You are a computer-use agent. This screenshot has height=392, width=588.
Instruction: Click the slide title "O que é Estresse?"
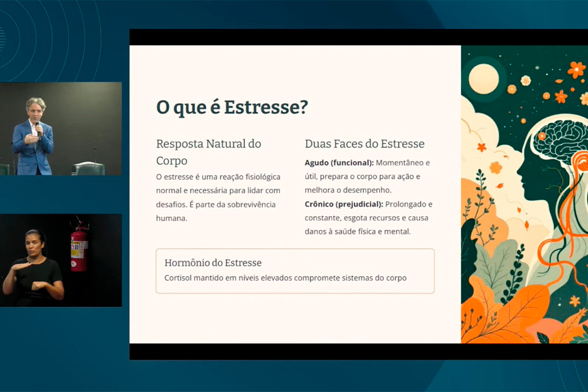[x=232, y=108]
